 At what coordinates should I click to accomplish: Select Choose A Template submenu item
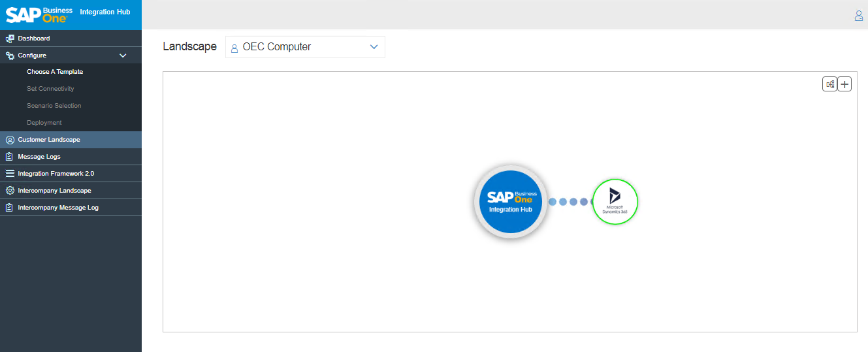[x=55, y=72]
